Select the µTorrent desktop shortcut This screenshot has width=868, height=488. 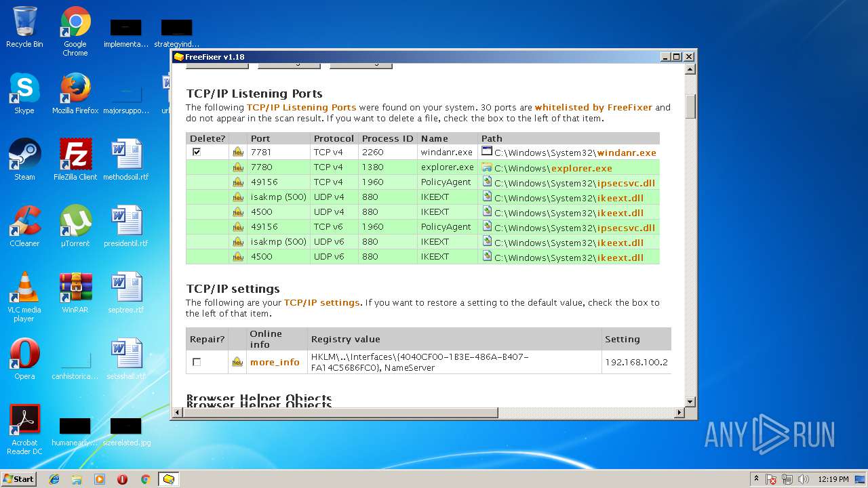click(x=75, y=226)
